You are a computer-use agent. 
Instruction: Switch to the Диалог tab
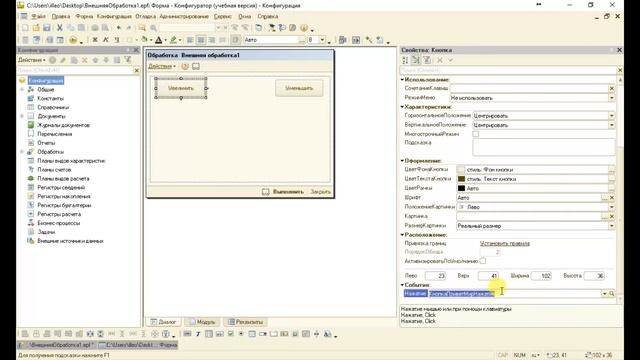pyautogui.click(x=163, y=322)
